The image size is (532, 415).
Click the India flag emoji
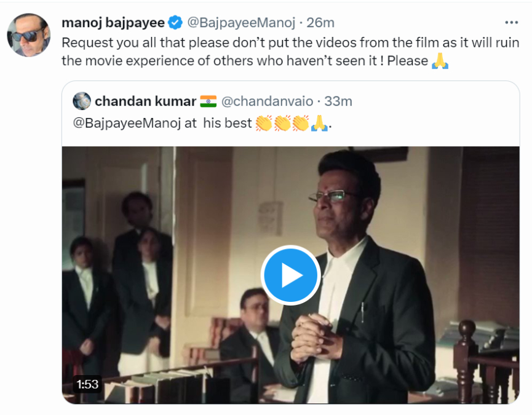click(208, 101)
